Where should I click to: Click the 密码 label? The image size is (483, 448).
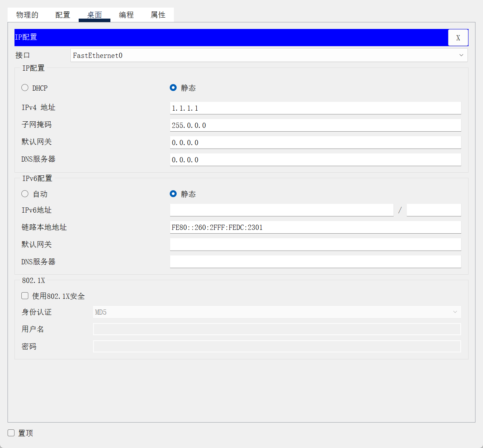tap(29, 346)
